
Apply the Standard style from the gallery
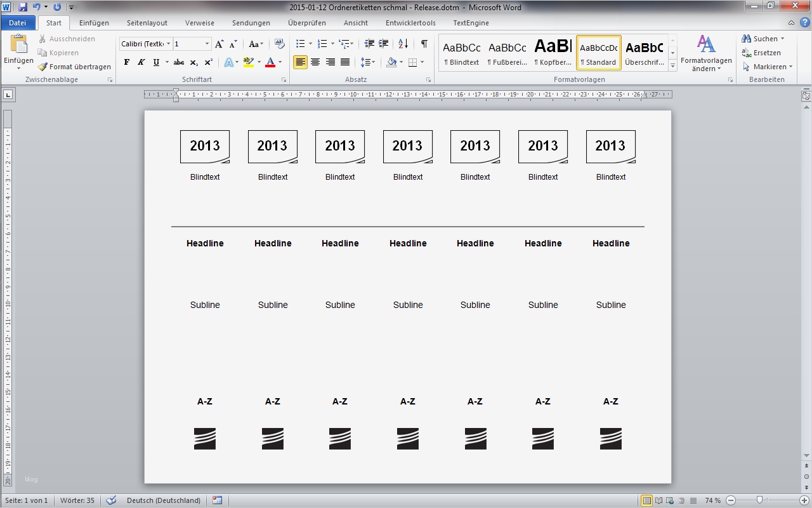598,52
